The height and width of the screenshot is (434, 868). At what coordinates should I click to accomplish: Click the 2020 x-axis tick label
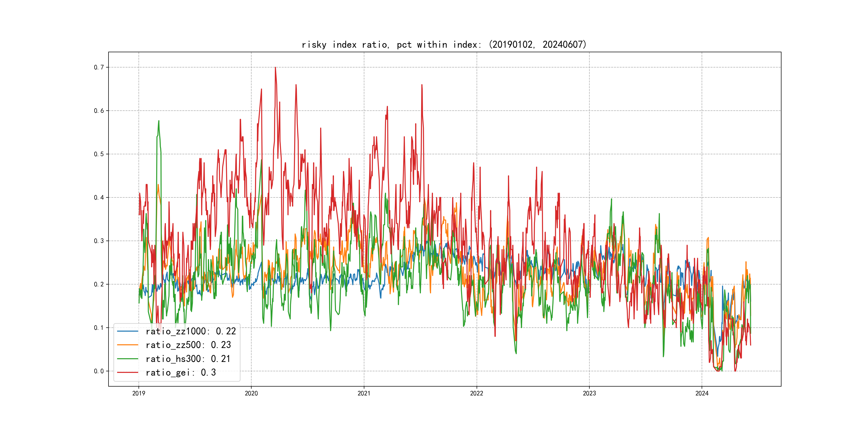pyautogui.click(x=251, y=393)
